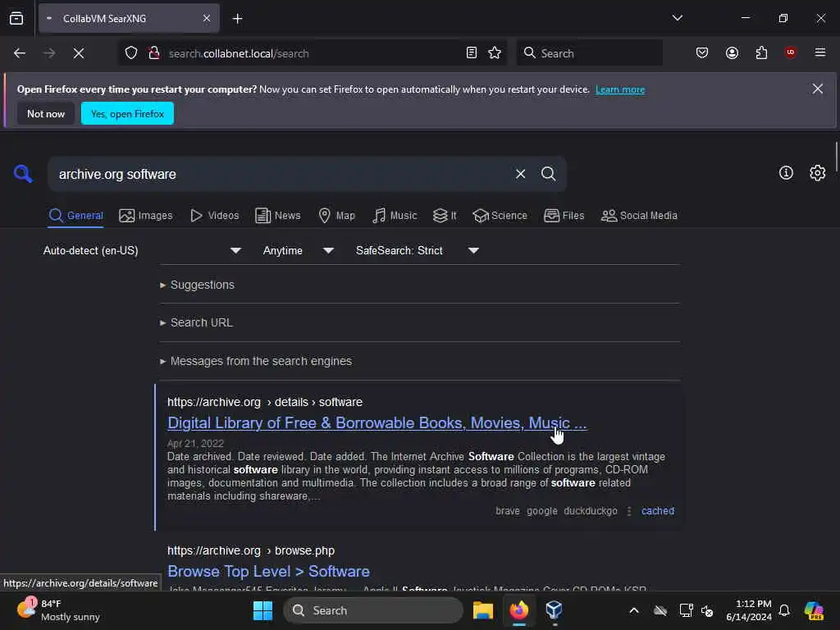This screenshot has width=840, height=630.
Task: Open the Anytime time range dropdown
Action: coord(299,251)
